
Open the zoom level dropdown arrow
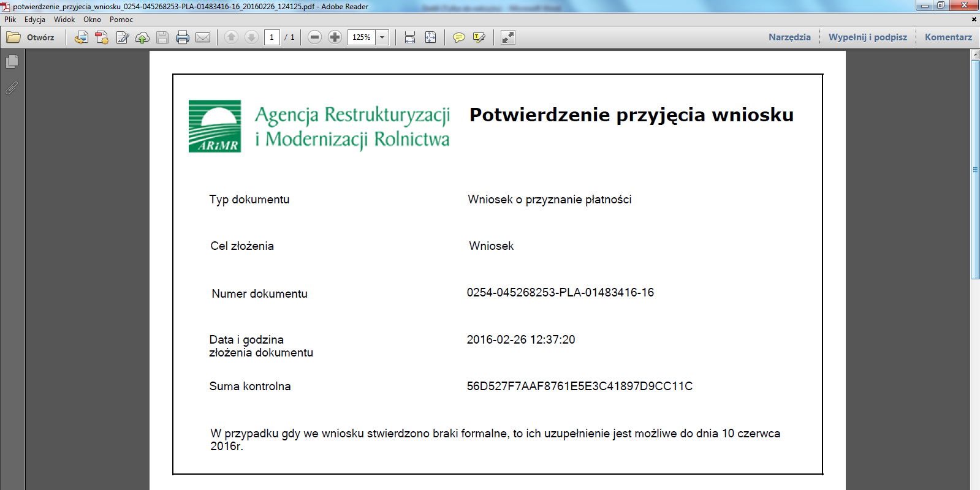click(382, 37)
